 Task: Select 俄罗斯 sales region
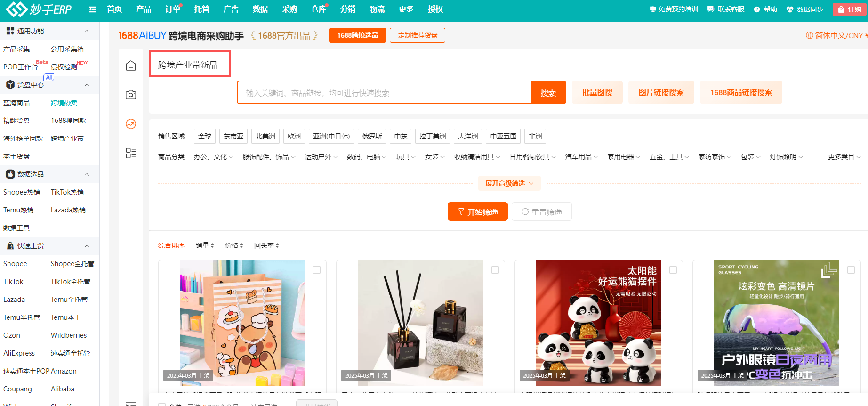click(372, 136)
